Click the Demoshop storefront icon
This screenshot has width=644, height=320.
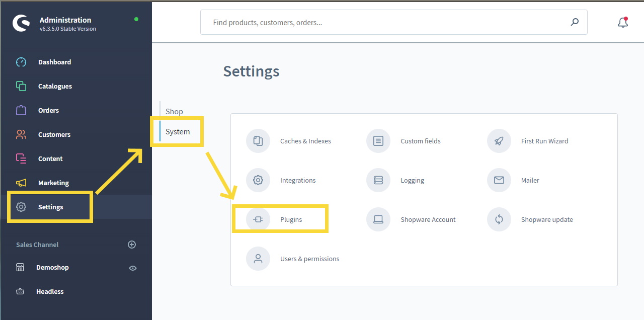coord(20,267)
